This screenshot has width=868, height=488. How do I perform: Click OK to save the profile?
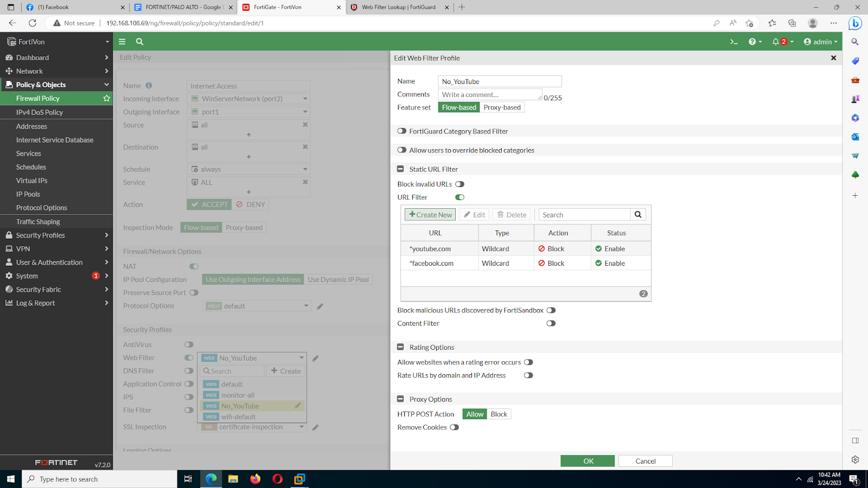pos(588,461)
